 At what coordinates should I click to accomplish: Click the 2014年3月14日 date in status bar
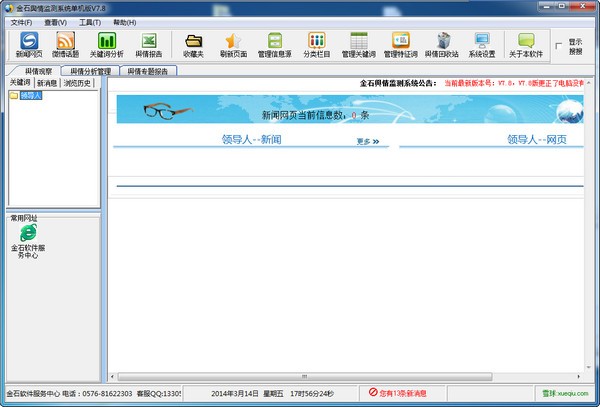click(x=235, y=393)
